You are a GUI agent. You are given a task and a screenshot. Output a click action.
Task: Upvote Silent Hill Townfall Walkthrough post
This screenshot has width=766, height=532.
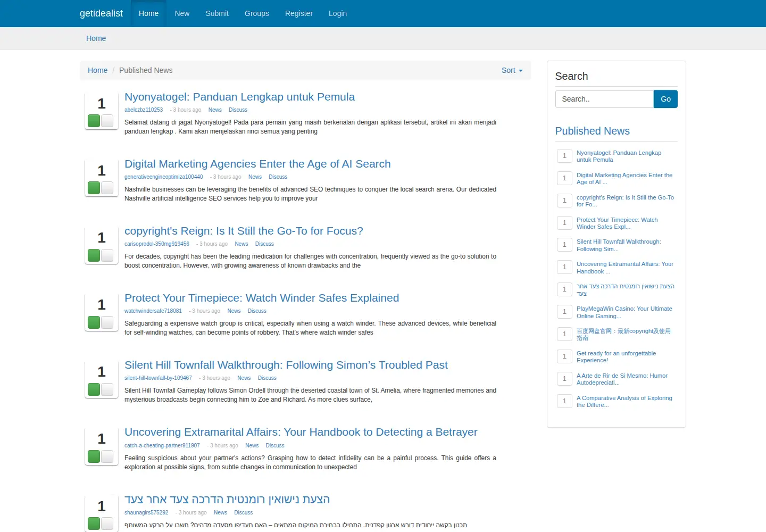pos(94,389)
